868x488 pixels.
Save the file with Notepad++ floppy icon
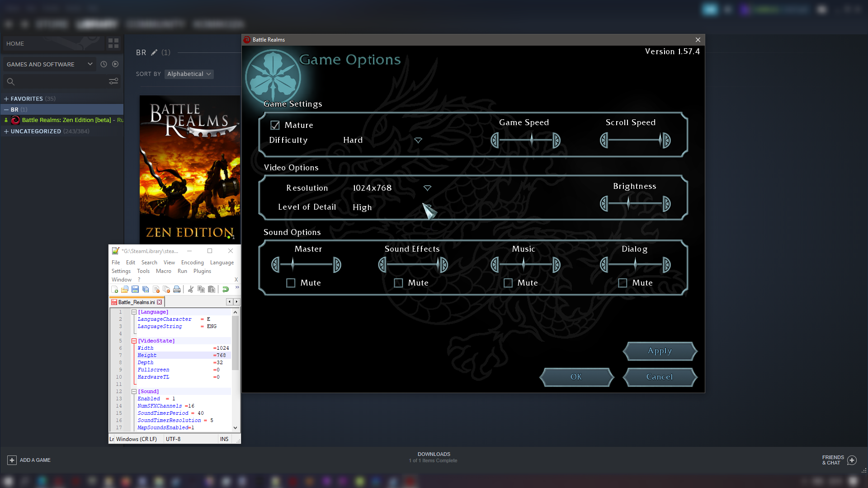click(x=135, y=289)
